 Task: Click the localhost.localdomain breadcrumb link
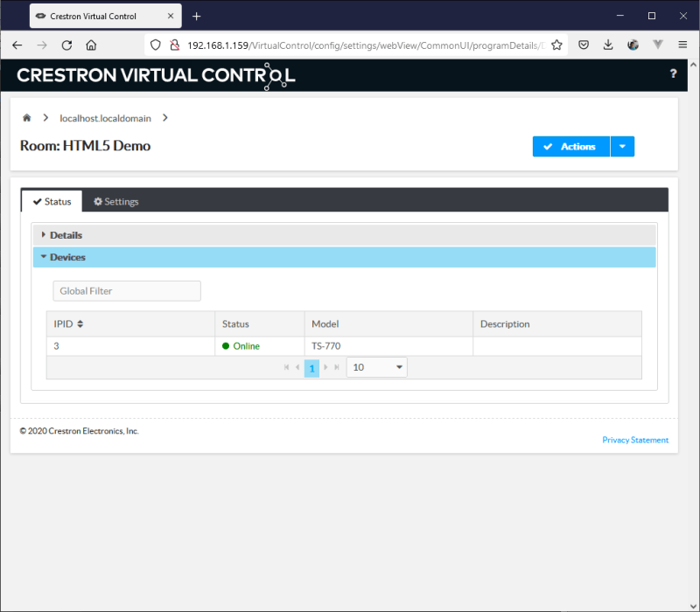(x=105, y=118)
